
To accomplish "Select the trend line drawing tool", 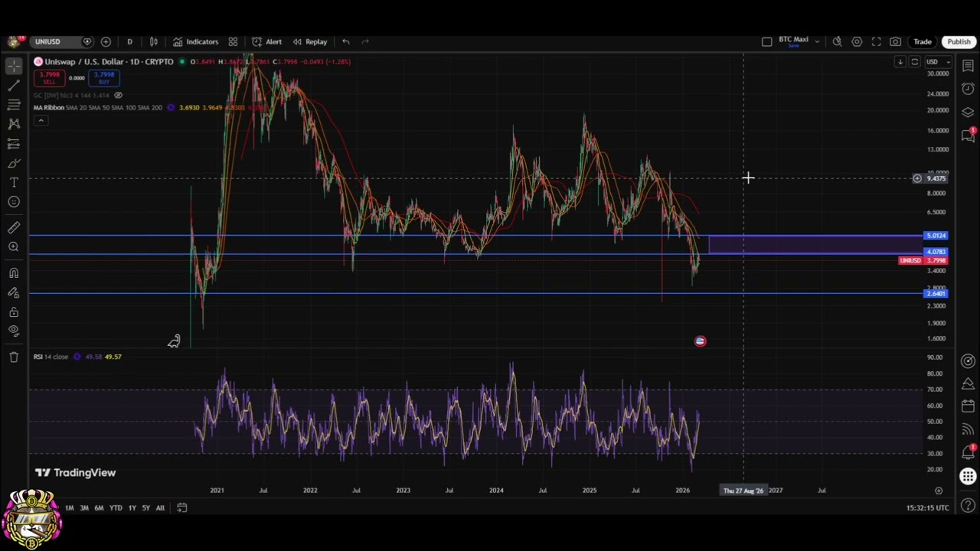I will pos(14,86).
